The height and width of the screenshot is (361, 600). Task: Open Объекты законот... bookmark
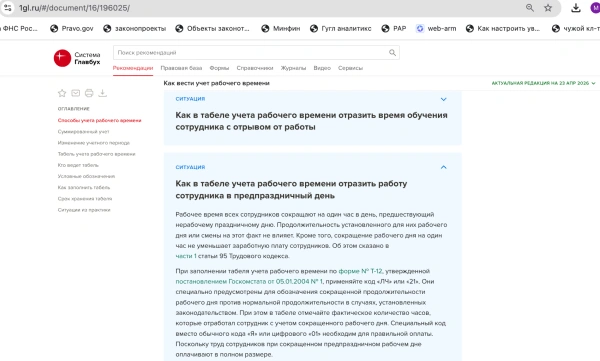click(x=212, y=28)
